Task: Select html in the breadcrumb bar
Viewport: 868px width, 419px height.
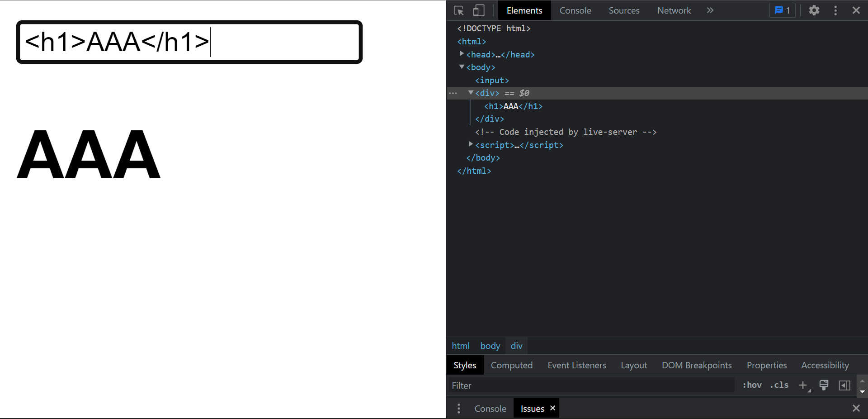Action: pos(461,346)
